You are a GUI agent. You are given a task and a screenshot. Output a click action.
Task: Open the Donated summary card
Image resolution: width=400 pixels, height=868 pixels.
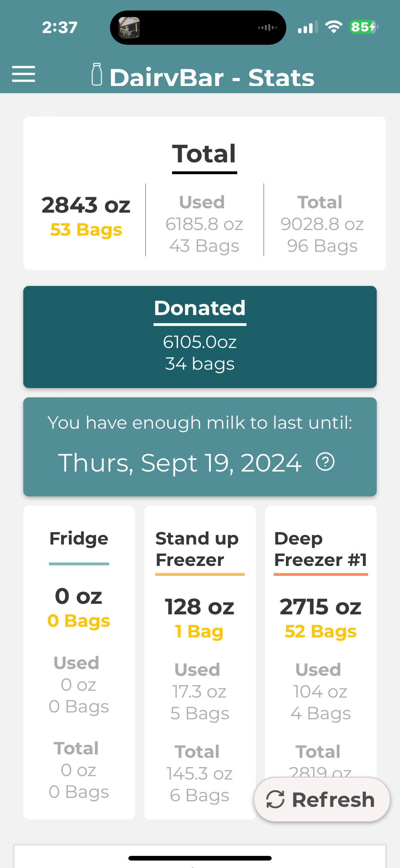200,337
